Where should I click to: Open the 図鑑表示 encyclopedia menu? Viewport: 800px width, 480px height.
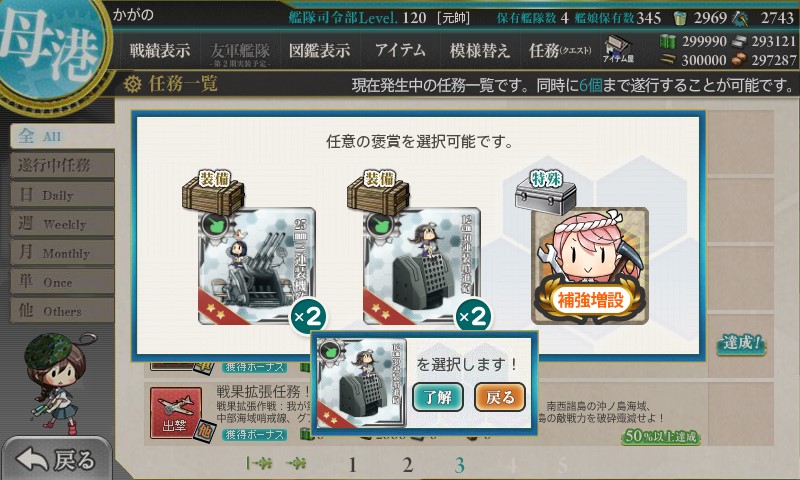[x=319, y=50]
